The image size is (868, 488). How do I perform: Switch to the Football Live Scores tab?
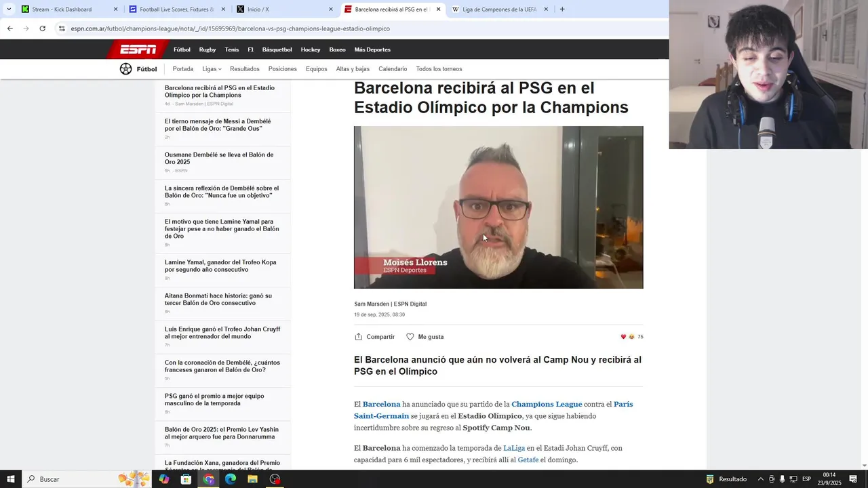[176, 9]
